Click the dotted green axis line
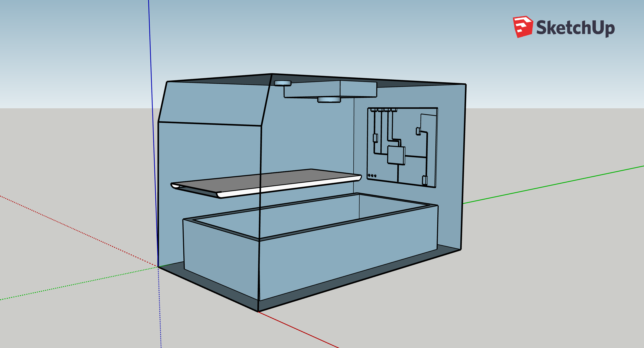 coord(79,283)
